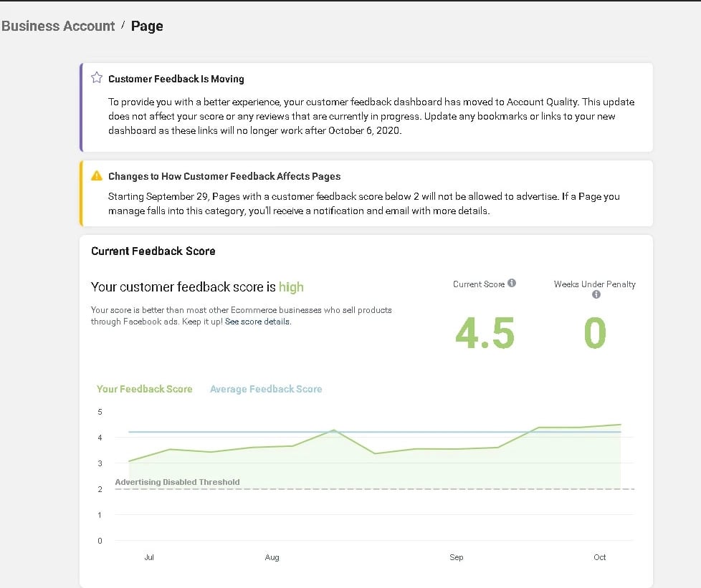Click the Changes to How Customer Feedback Affects Pages heading
Viewport: 701px width, 588px height.
coord(224,176)
